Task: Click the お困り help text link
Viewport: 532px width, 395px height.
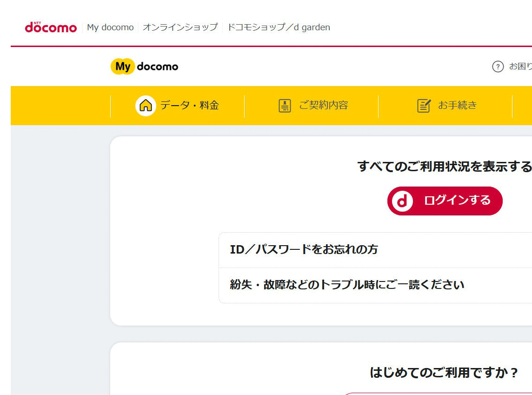Action: point(520,67)
